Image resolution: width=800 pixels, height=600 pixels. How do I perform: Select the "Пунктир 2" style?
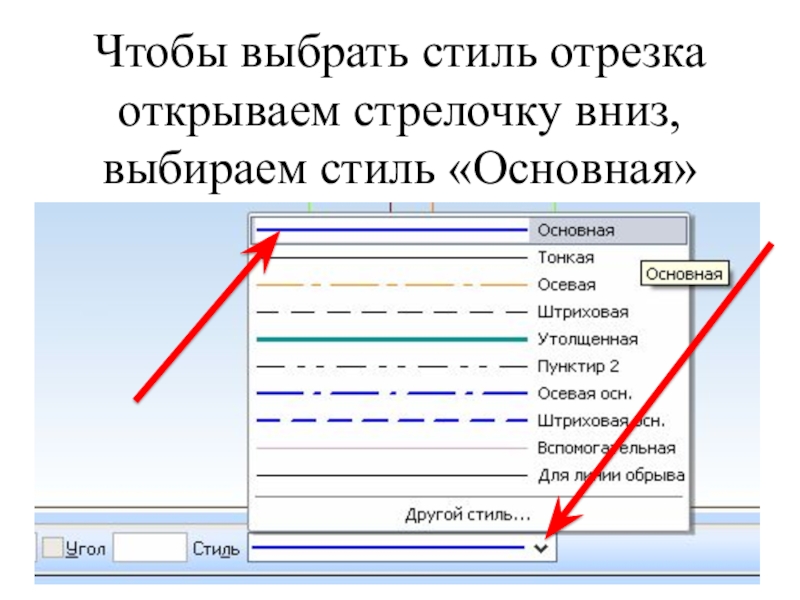point(469,366)
